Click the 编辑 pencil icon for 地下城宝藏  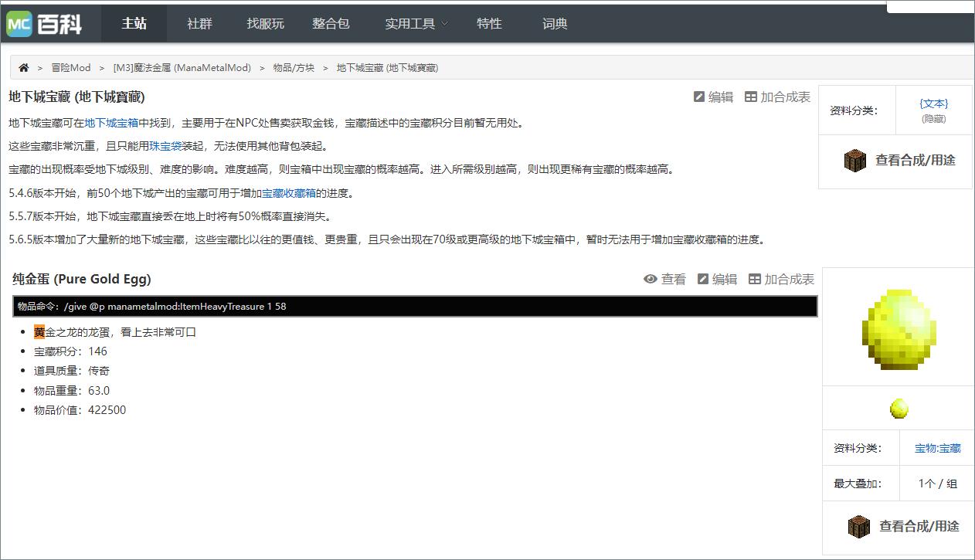coord(702,96)
